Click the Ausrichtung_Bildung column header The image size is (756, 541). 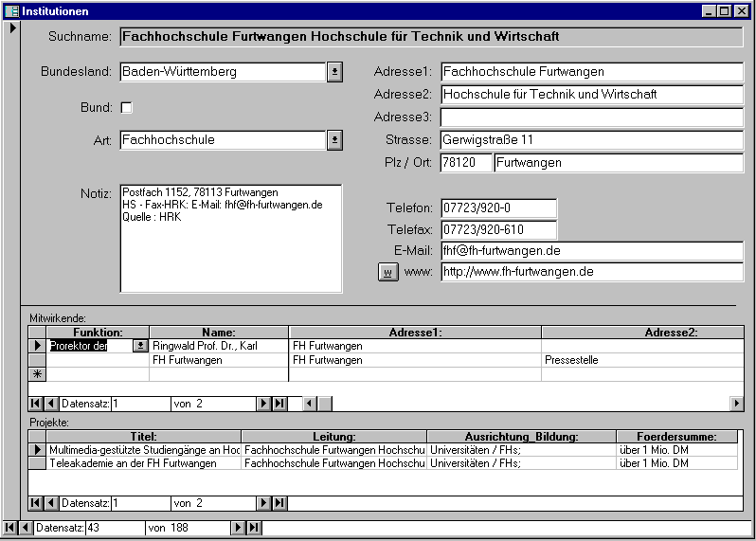(522, 437)
